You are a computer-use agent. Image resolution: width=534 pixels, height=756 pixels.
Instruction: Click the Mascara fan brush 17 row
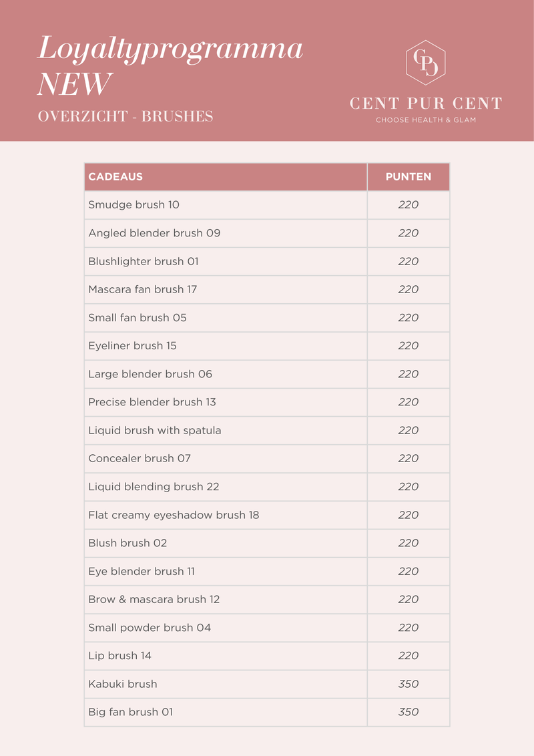pyautogui.click(x=142, y=289)
